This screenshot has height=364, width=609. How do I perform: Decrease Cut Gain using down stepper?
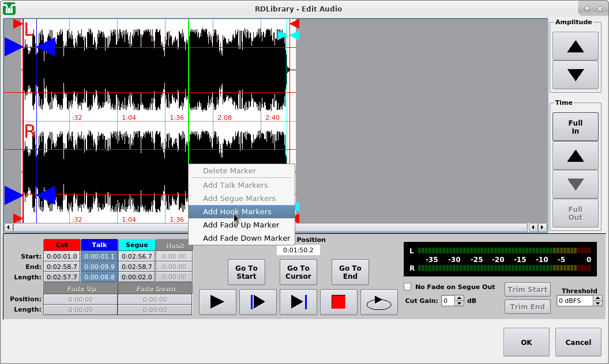(459, 304)
